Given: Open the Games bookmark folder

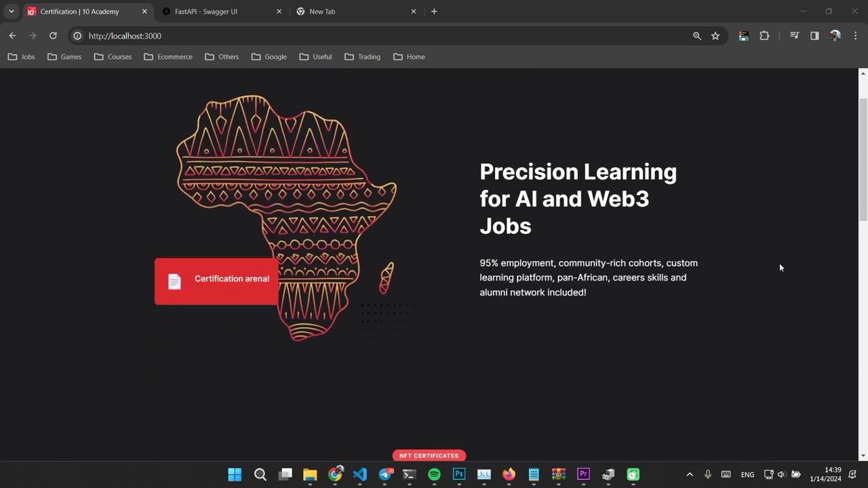Looking at the screenshot, I should (x=64, y=57).
